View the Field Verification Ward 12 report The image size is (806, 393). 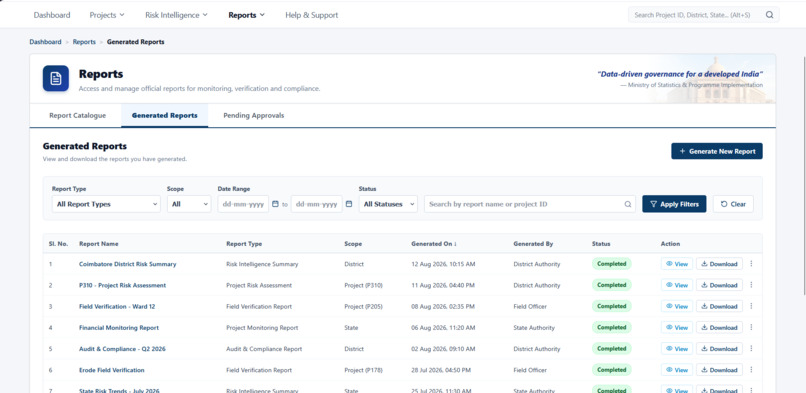pos(676,306)
